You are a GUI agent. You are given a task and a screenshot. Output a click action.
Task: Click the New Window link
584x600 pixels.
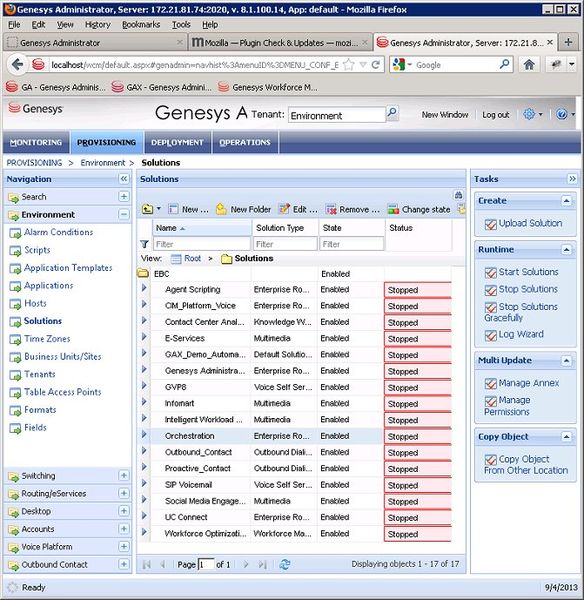[445, 115]
